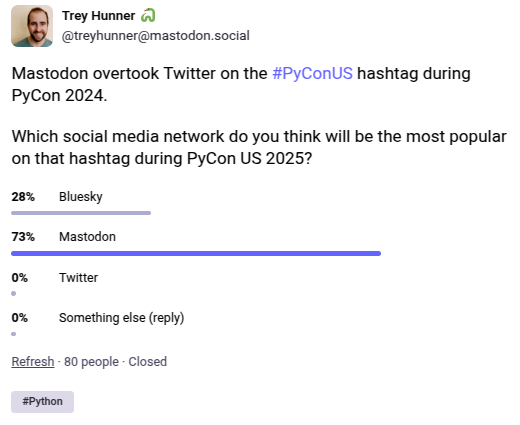Follow the #PyConUS hashtag link
The width and height of the screenshot is (520, 425).
312,73
